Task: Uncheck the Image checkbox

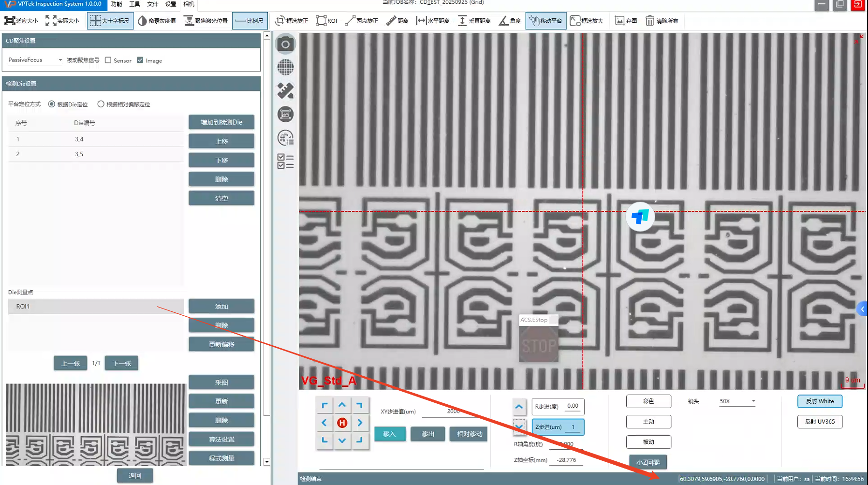Action: pyautogui.click(x=140, y=60)
